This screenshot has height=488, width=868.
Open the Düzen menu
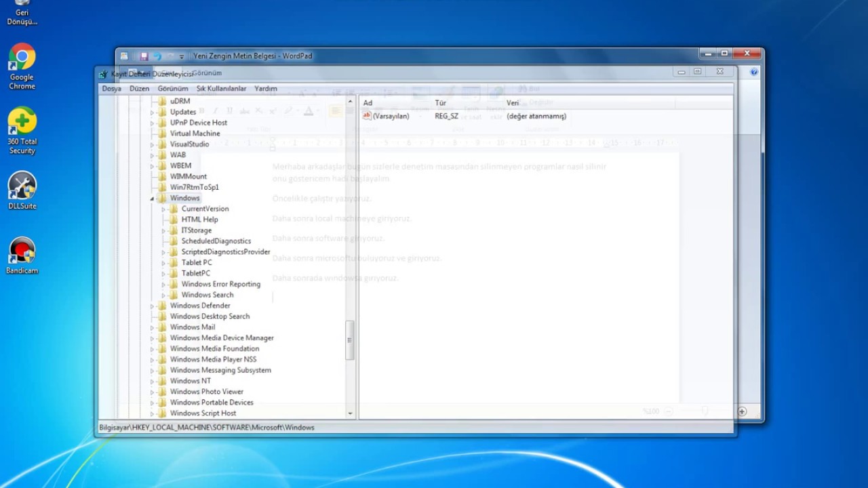[139, 89]
